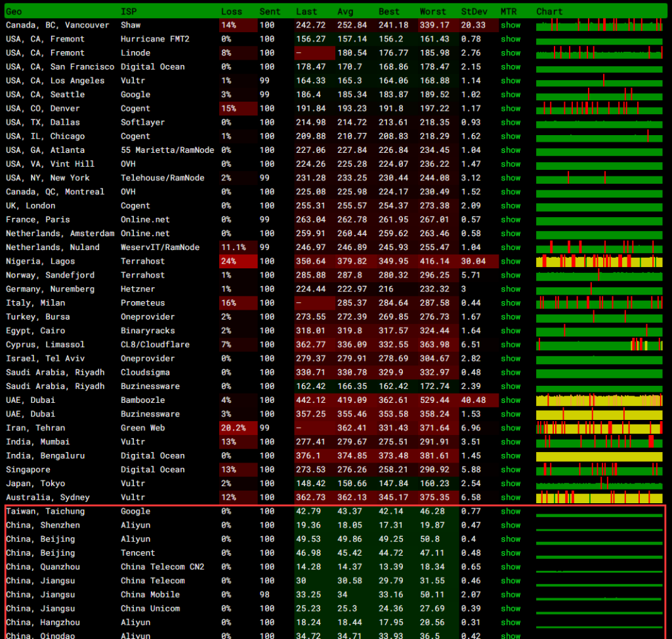Show MTR for UK London Cogent row
The image size is (672, 639).
pyautogui.click(x=510, y=205)
